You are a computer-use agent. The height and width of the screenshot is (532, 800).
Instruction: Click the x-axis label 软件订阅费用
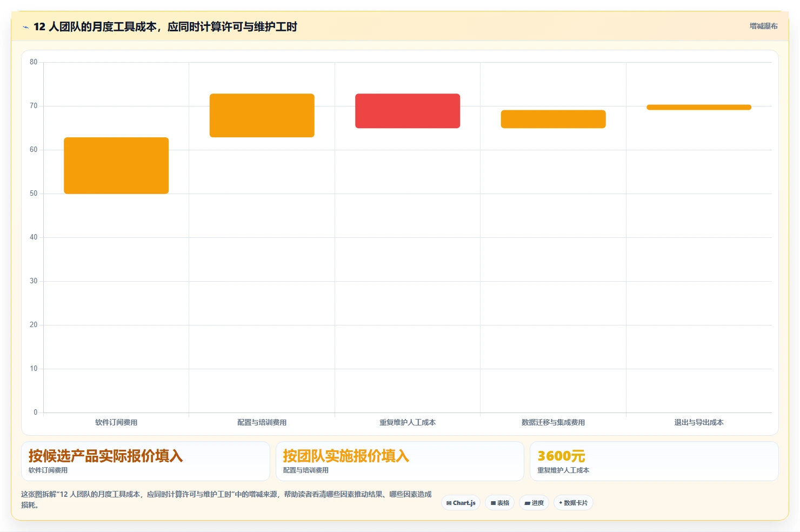point(116,422)
